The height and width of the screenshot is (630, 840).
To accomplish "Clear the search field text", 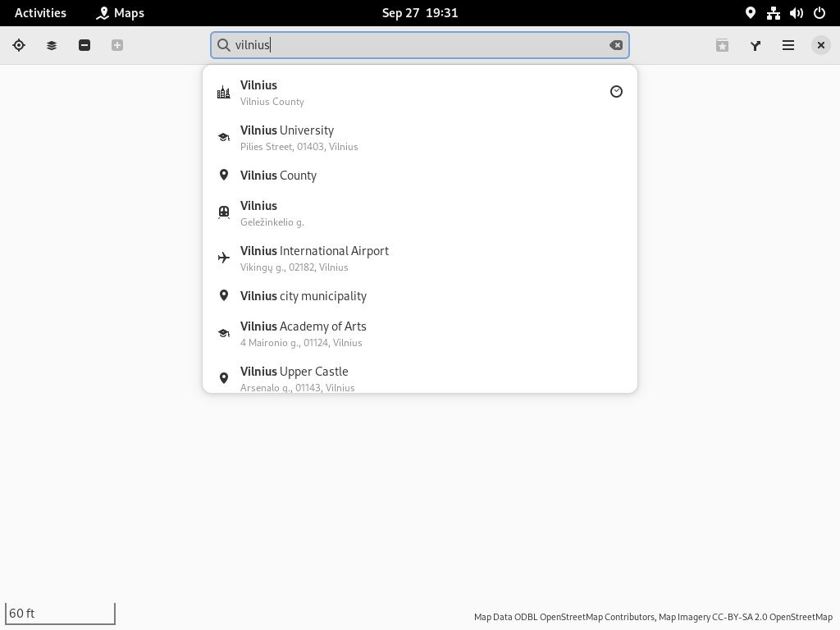I will point(616,45).
